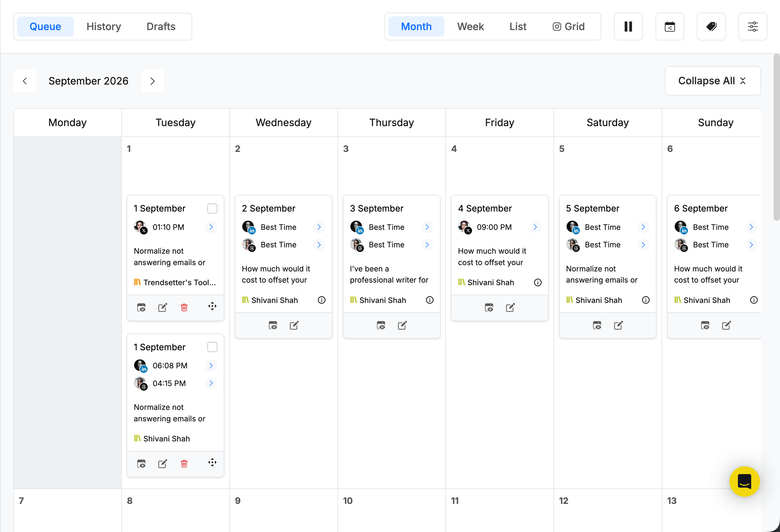780x532 pixels.
Task: Click the Threads Best Time row on 3 September
Action: (391, 245)
